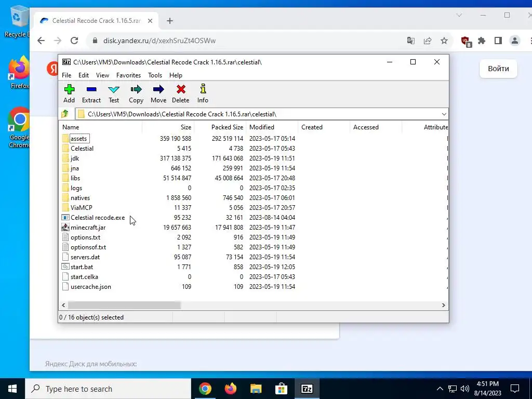Open the Favorites menu
The image size is (532, 399).
point(128,75)
